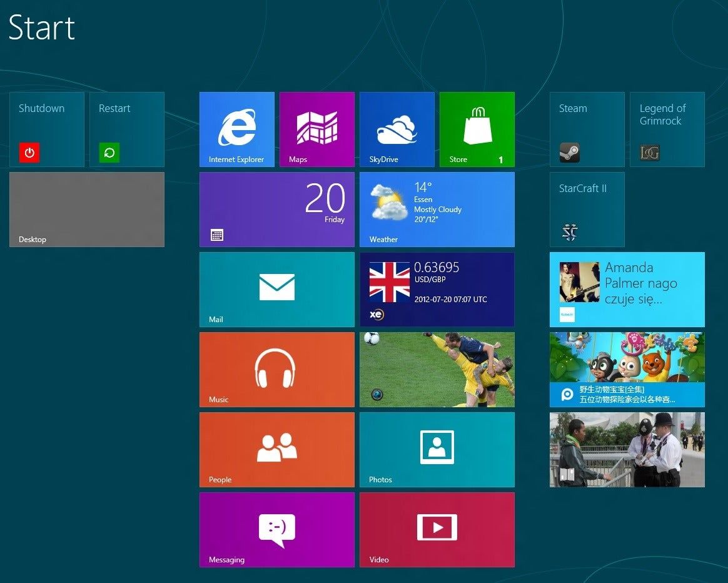The image size is (728, 583).
Task: Click the Shutdown tile
Action: point(46,129)
